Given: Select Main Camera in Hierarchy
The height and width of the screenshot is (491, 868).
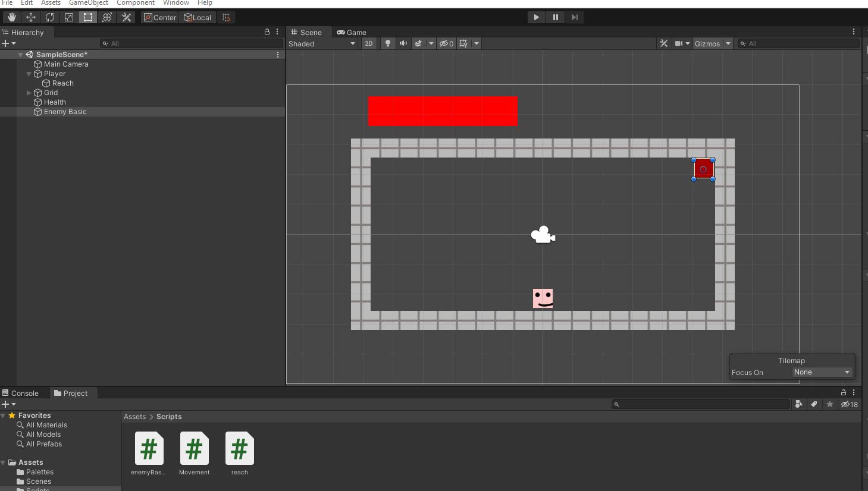Looking at the screenshot, I should point(66,64).
